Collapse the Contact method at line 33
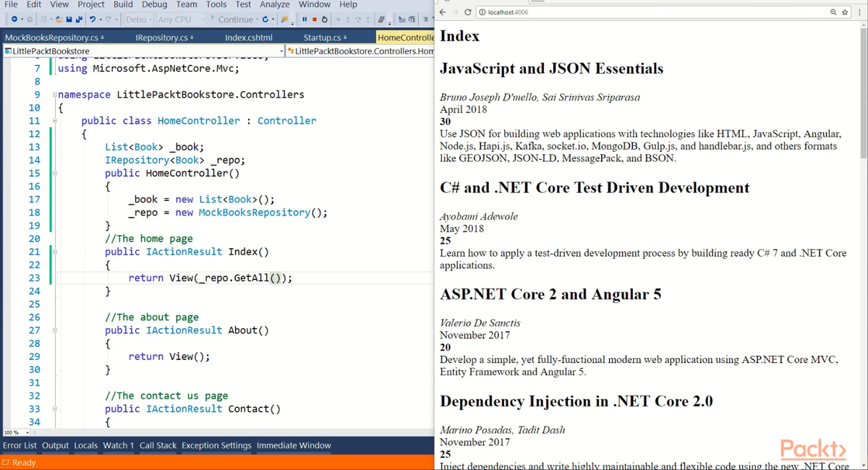Image resolution: width=868 pixels, height=470 pixels. coord(55,409)
